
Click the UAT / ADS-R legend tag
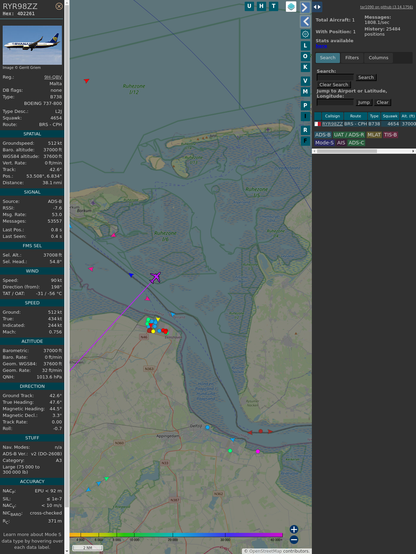[349, 135]
